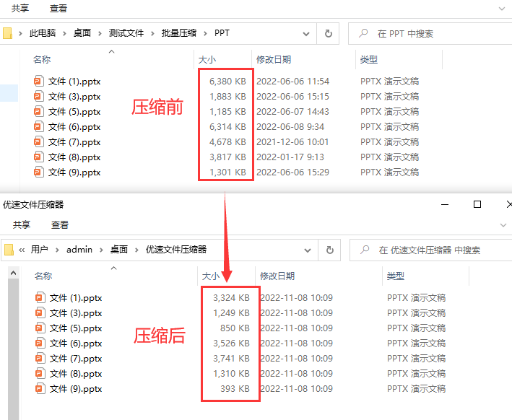
Task: Expand the « overflow chevron in the lower address bar
Action: click(x=22, y=250)
